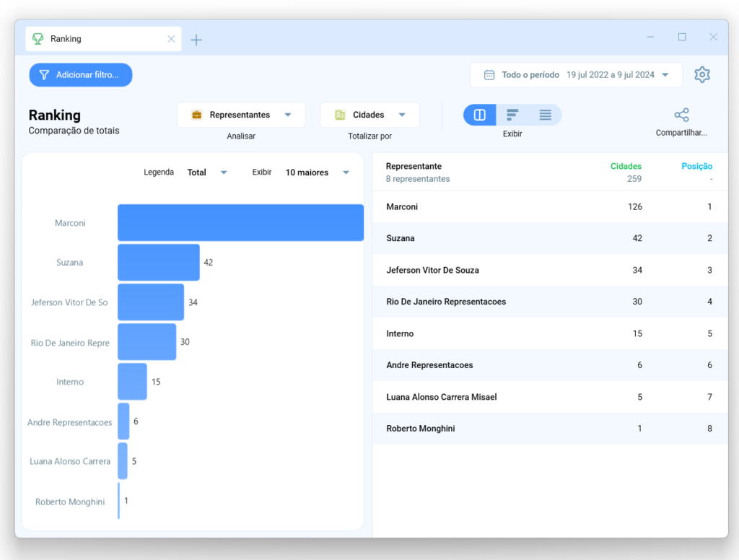Screen dimensions: 739x560
Task: Click the Compartilhar share icon
Action: (x=681, y=115)
